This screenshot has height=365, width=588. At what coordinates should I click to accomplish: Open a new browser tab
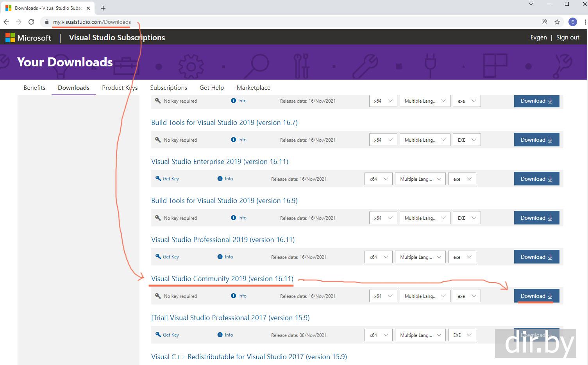coord(103,8)
